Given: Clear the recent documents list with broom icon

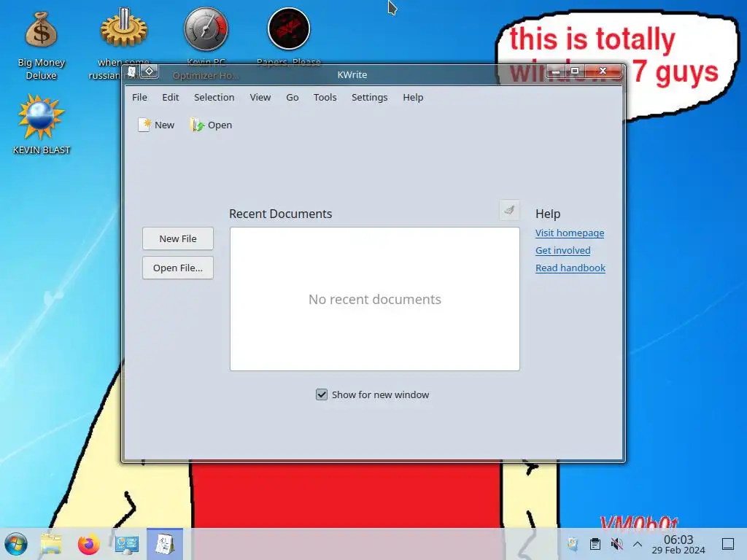Looking at the screenshot, I should point(509,210).
